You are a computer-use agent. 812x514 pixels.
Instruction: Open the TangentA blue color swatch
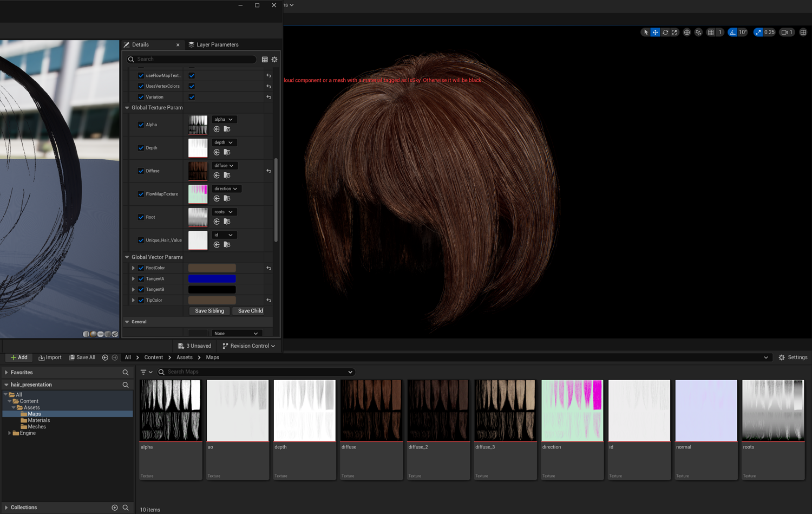pyautogui.click(x=212, y=279)
